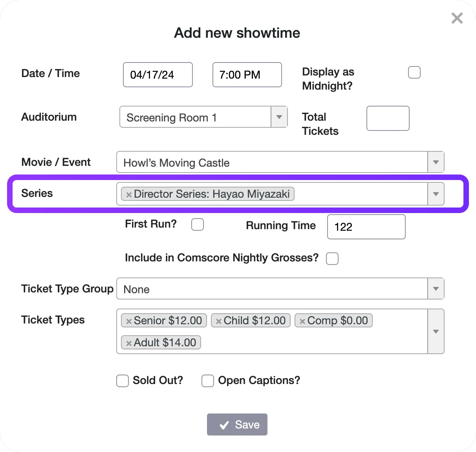Mark the showtime as Sold Out
This screenshot has height=452, width=476.
[123, 381]
